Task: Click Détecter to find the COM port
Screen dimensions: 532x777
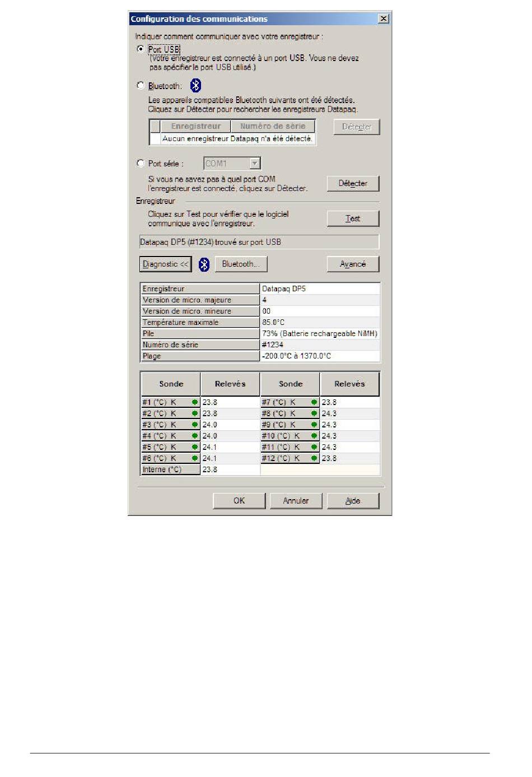Action: coord(353,183)
